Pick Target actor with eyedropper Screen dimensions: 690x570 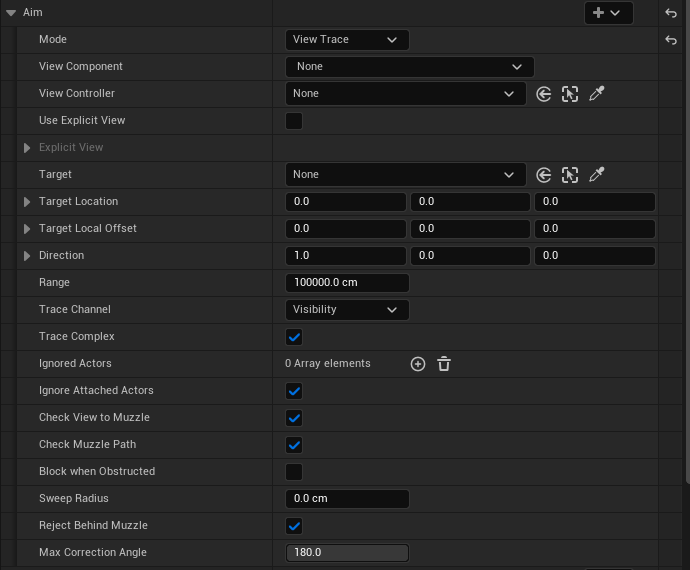pyautogui.click(x=597, y=175)
